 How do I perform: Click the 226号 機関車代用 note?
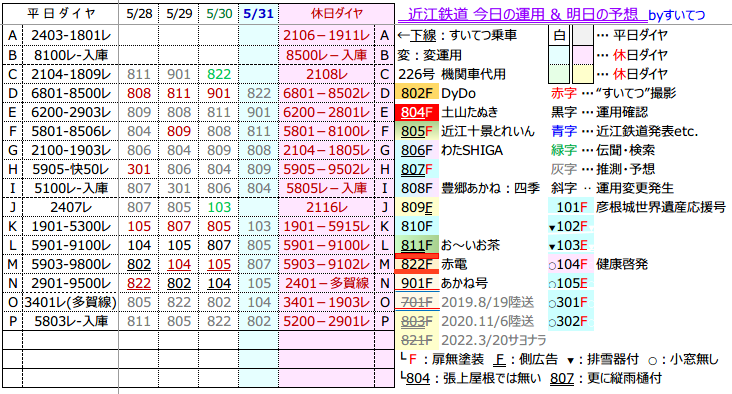coord(452,74)
